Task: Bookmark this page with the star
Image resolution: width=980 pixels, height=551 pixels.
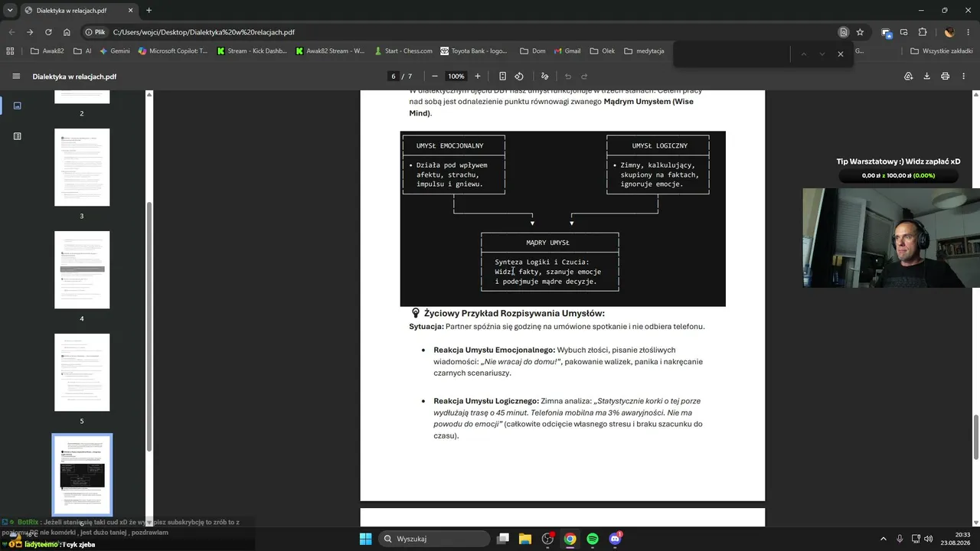Action: coord(860,32)
